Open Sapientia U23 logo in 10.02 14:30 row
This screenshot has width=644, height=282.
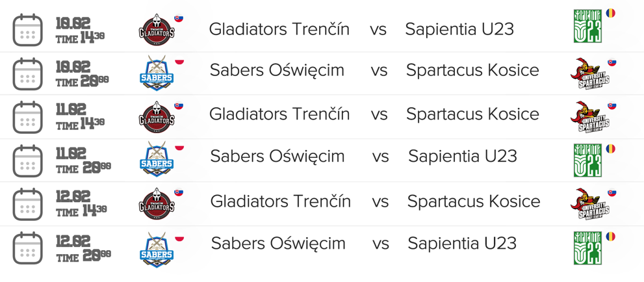tap(588, 27)
